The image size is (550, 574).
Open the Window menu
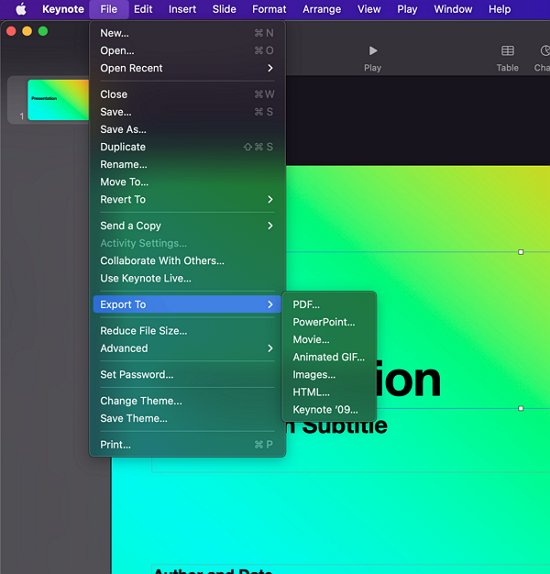453,9
